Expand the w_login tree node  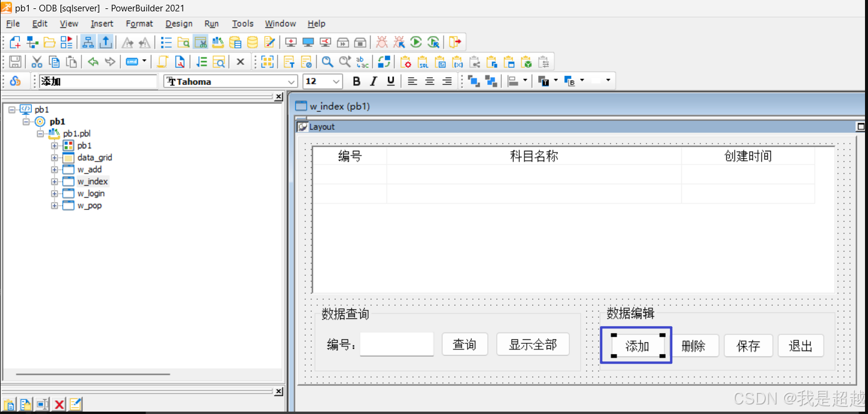click(54, 193)
